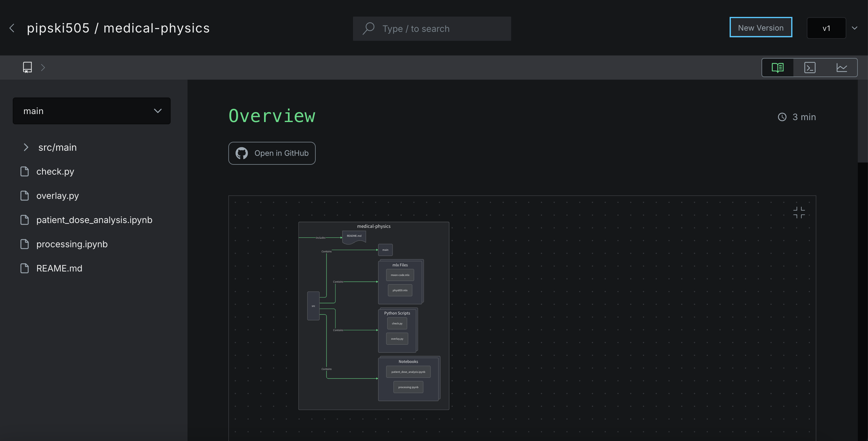The image size is (868, 441).
Task: Click the clock reading-time icon
Action: coord(782,117)
